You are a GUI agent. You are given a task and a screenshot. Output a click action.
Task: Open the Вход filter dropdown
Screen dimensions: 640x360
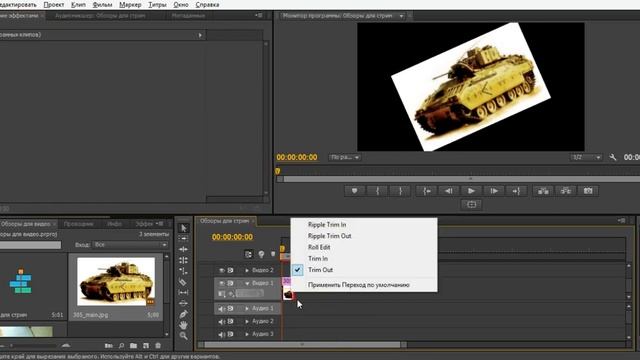point(130,244)
